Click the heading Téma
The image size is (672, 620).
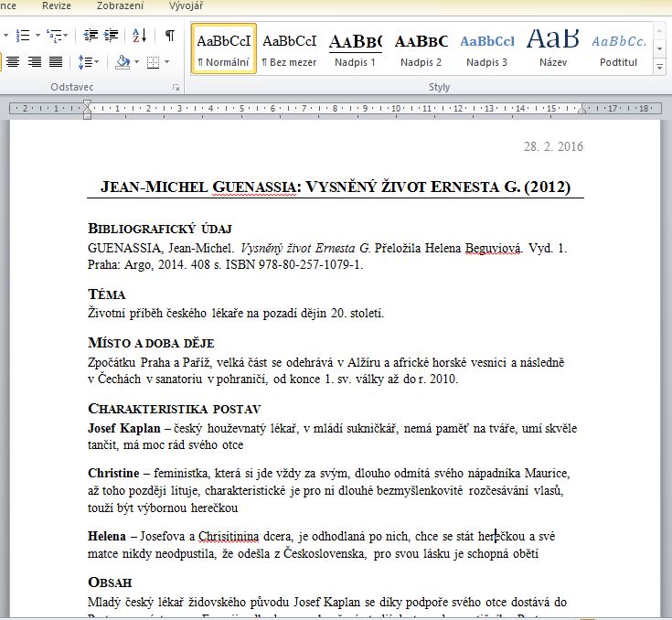[x=107, y=294]
